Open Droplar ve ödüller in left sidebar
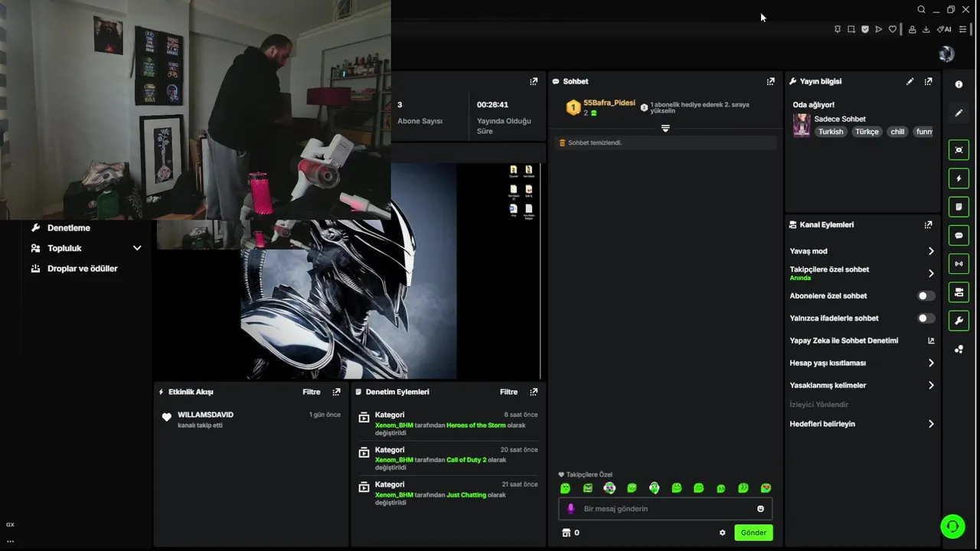The height and width of the screenshot is (551, 980). coord(82,269)
